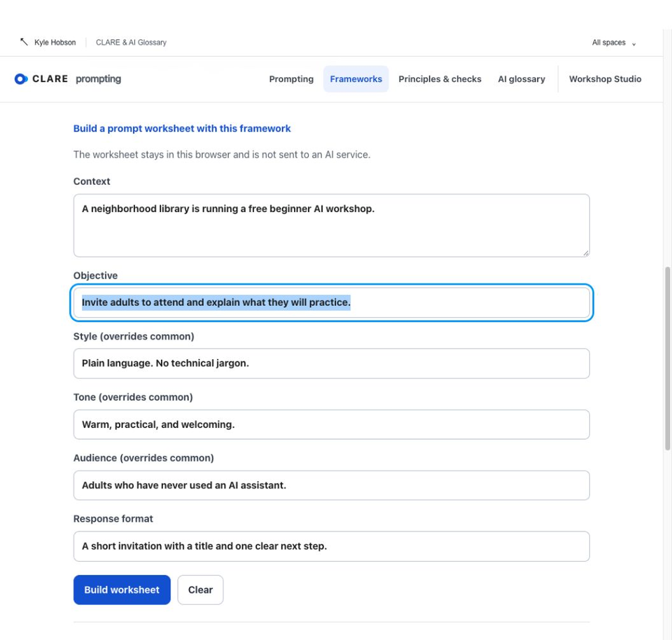Click inside the Context text area
This screenshot has height=640, width=672.
(x=331, y=225)
